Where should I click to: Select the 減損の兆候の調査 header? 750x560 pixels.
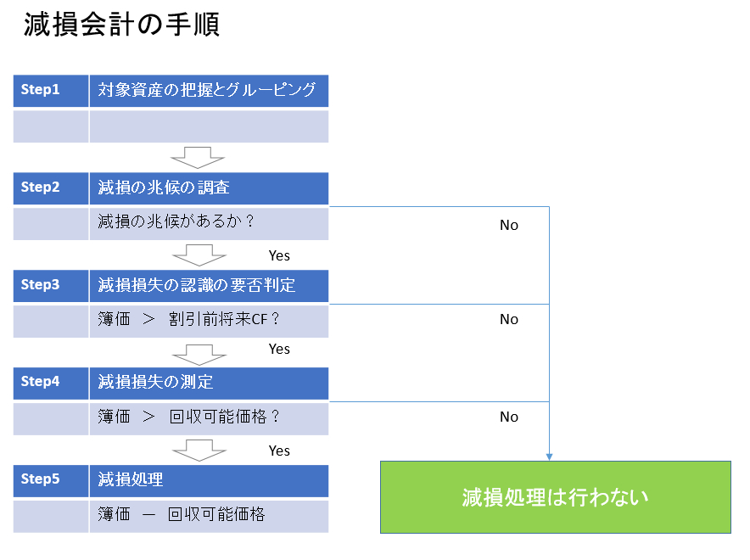tap(209, 188)
